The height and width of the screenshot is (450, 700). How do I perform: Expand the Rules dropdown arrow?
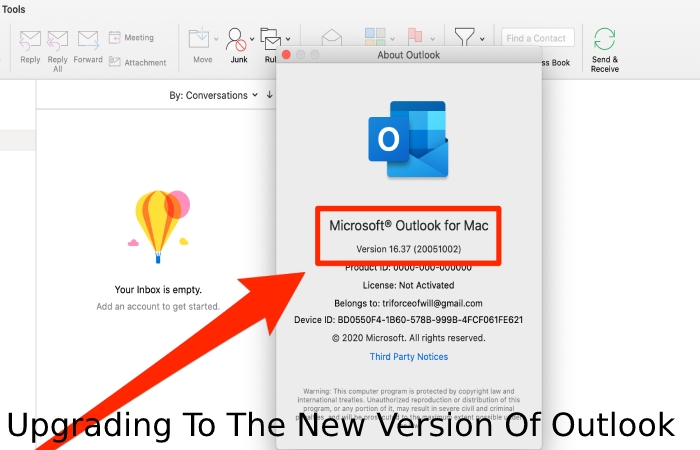[288, 39]
